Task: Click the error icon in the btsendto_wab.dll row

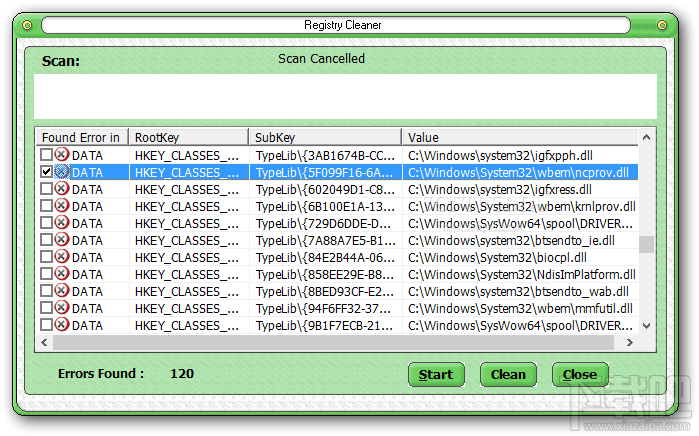Action: tap(62, 290)
